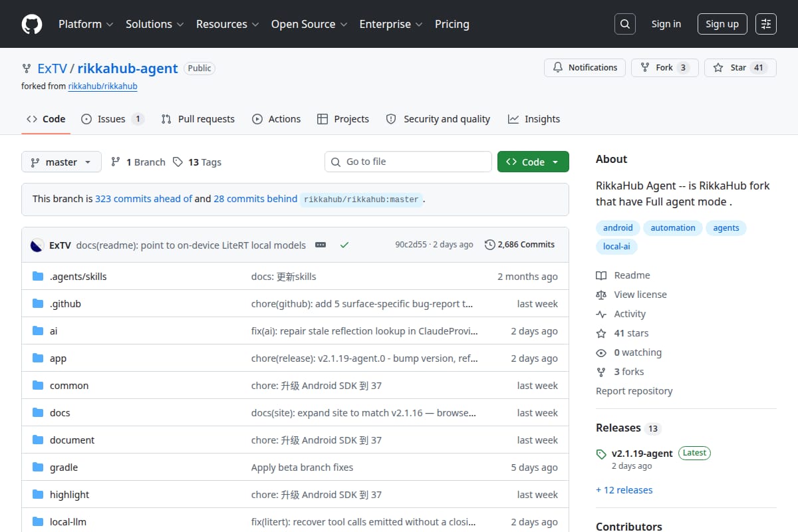Click the ExTV avatar in commit row

coord(37,245)
